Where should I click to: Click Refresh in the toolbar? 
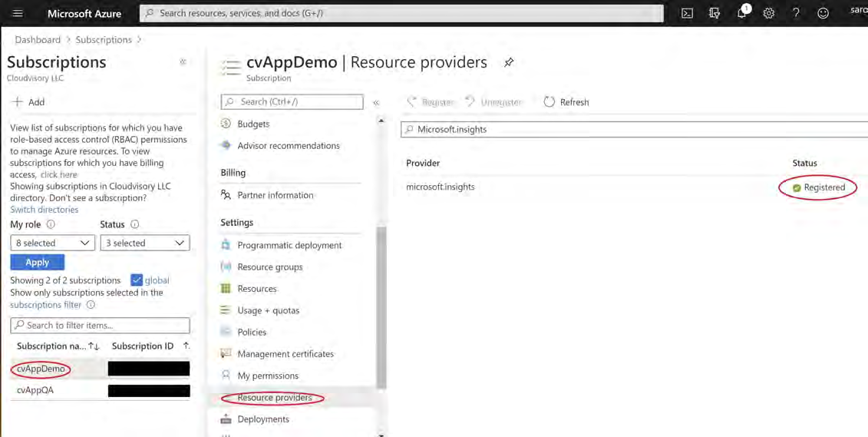566,102
